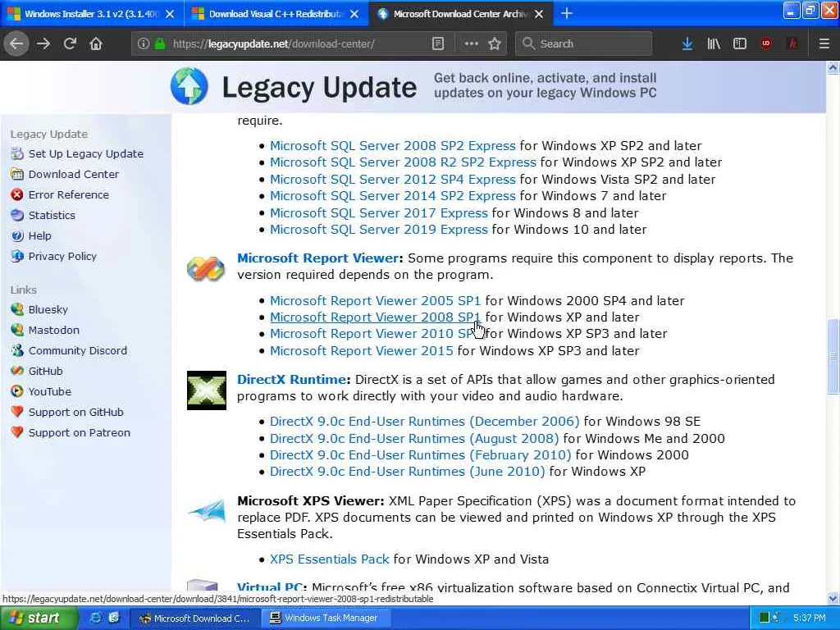Open the Windows Start menu
This screenshot has width=840, height=630.
click(39, 619)
